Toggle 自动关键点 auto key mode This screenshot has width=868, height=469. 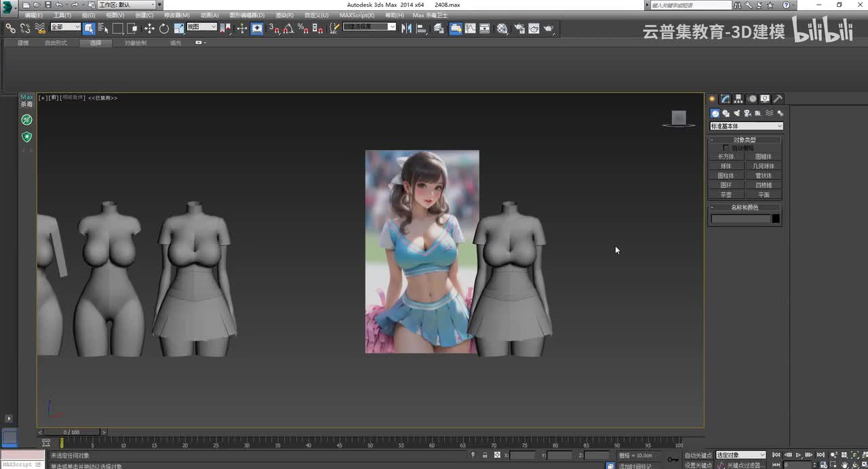(x=698, y=455)
